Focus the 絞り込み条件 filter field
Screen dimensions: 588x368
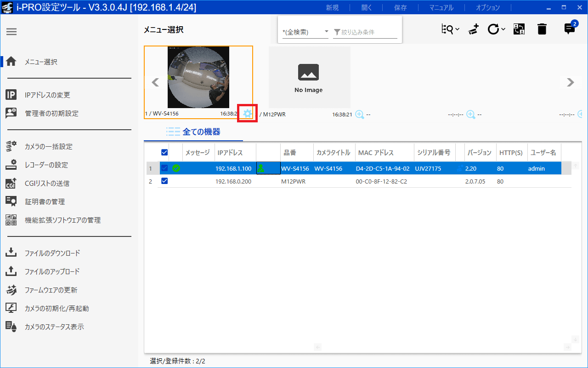coord(365,32)
